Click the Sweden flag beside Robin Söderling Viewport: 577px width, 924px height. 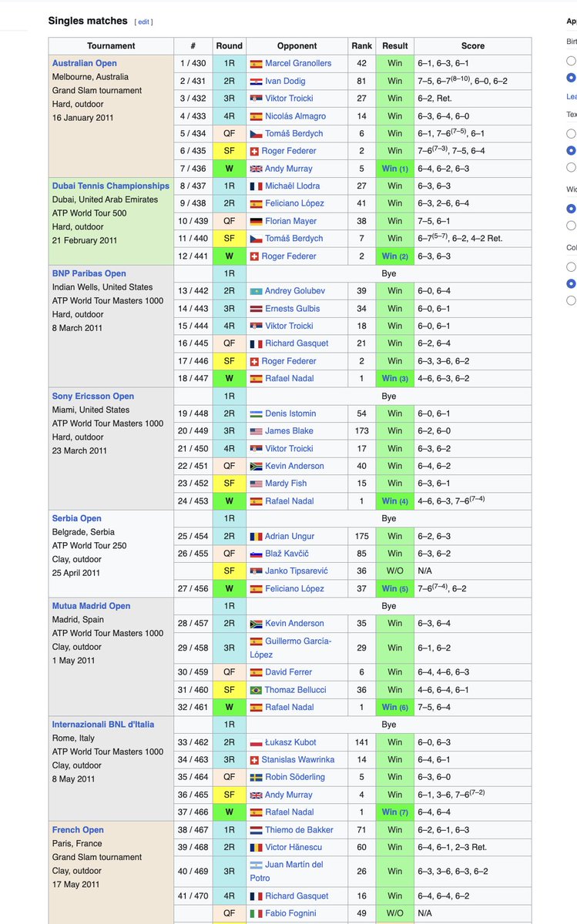(x=256, y=777)
